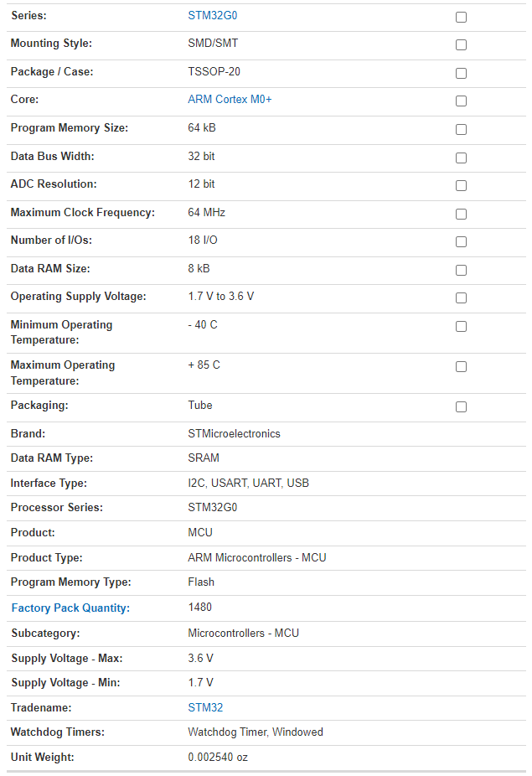Screen dimensions: 532x776
Task: Click the Factory Pack Quantity link
Action: (70, 608)
